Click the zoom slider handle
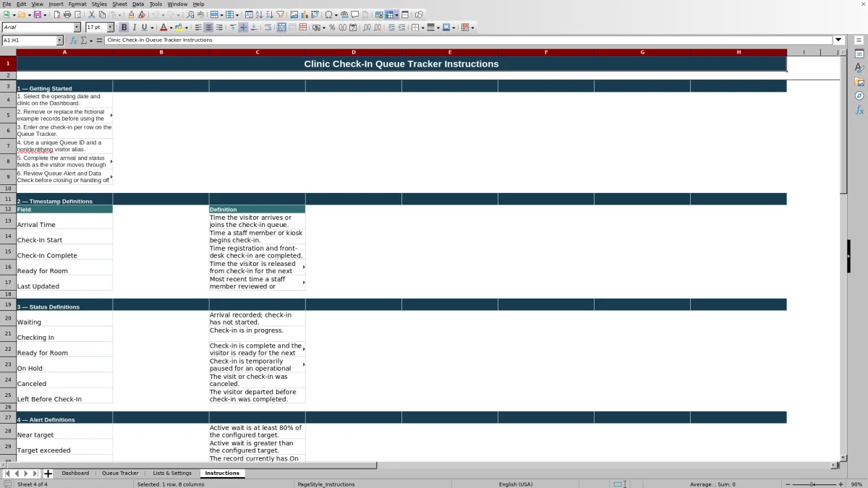Viewport: 868px width, 488px height. pos(812,484)
